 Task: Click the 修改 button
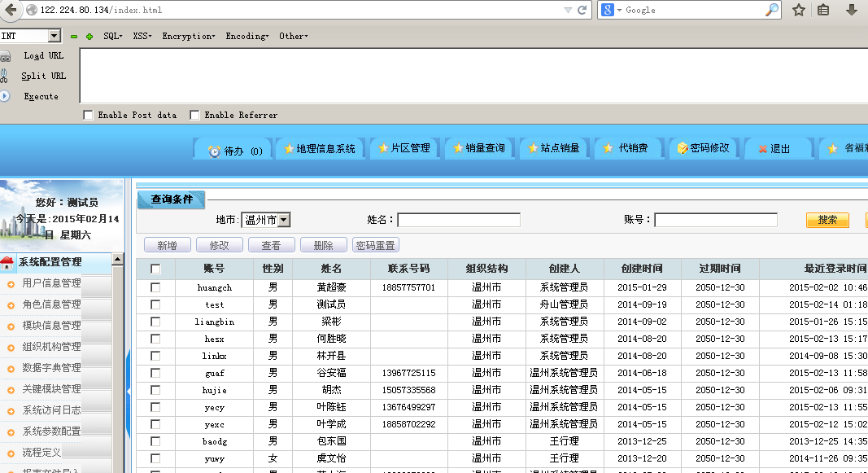tap(219, 245)
